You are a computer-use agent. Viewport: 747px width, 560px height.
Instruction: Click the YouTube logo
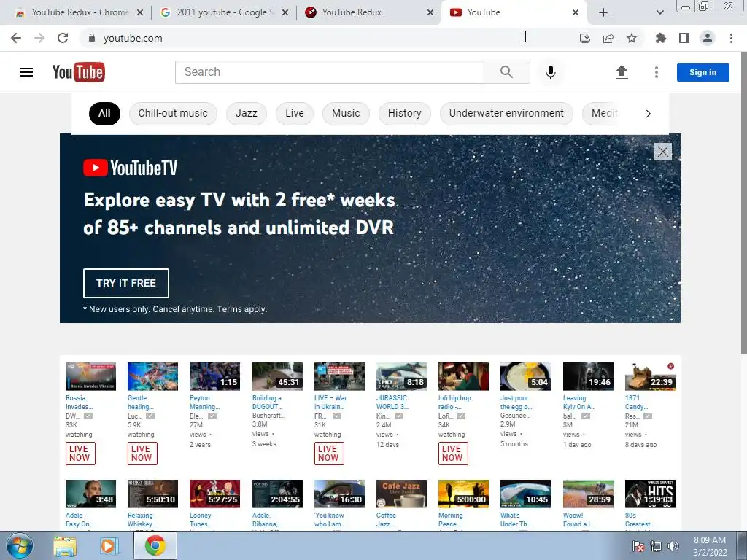[x=79, y=72]
